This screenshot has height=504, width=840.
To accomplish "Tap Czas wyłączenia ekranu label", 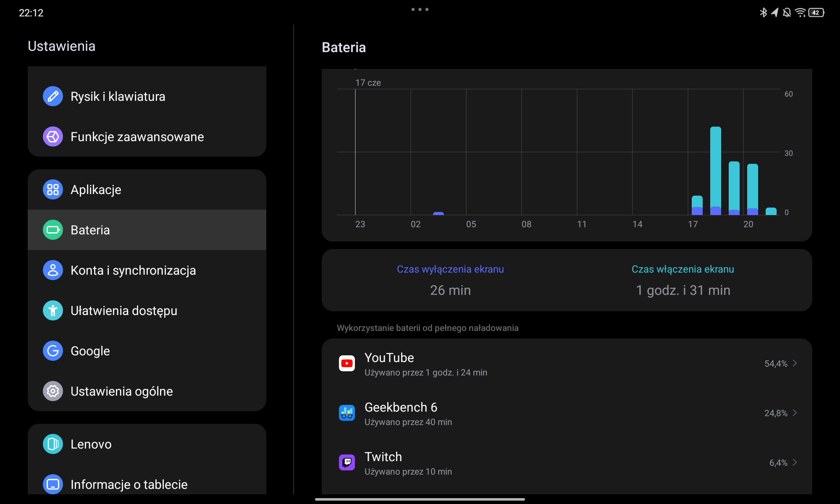I will pos(450,269).
